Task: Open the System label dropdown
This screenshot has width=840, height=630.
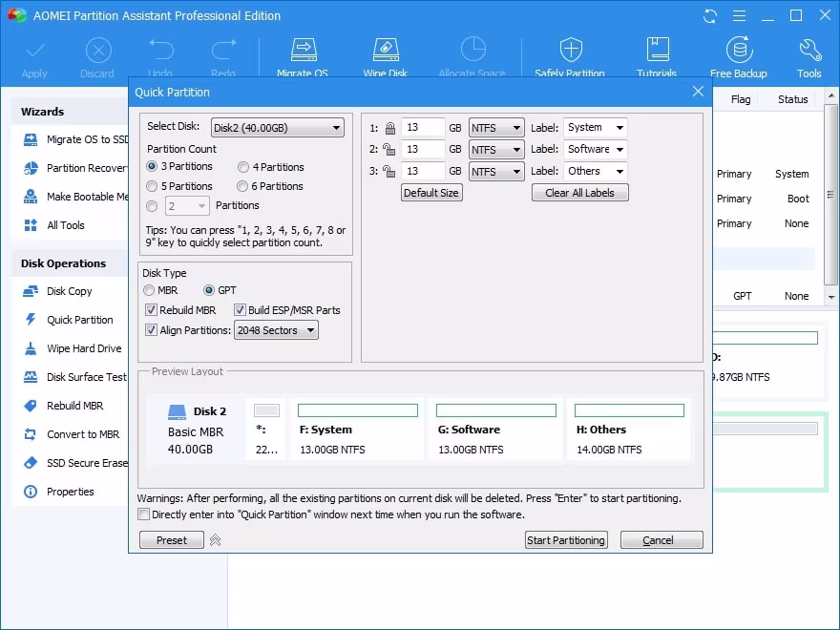Action: [596, 128]
